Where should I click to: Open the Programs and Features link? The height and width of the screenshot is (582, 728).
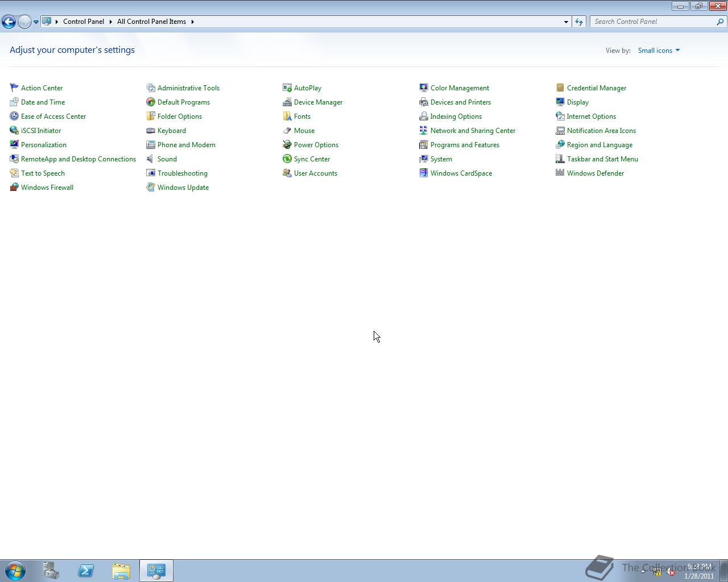tap(465, 145)
